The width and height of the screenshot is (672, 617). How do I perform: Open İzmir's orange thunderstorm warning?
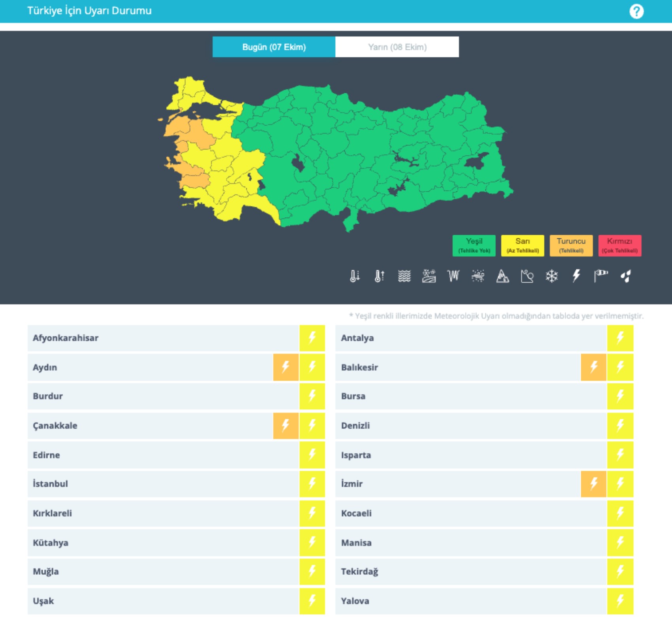pos(593,484)
